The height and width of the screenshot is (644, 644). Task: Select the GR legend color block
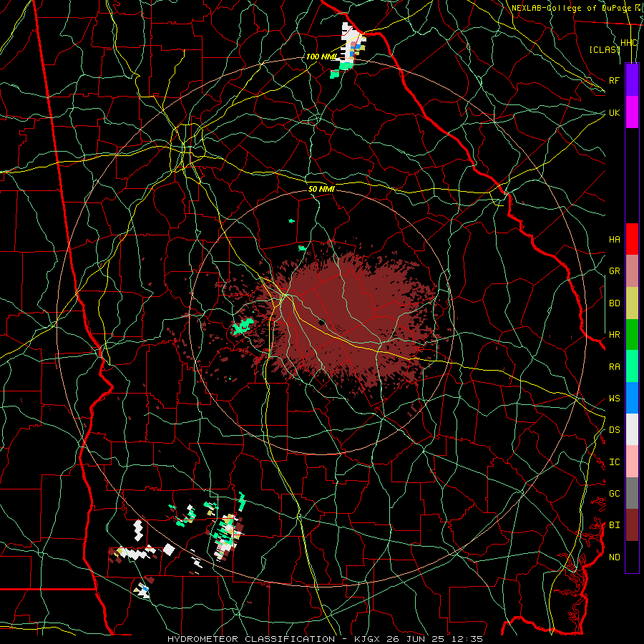pyautogui.click(x=632, y=271)
